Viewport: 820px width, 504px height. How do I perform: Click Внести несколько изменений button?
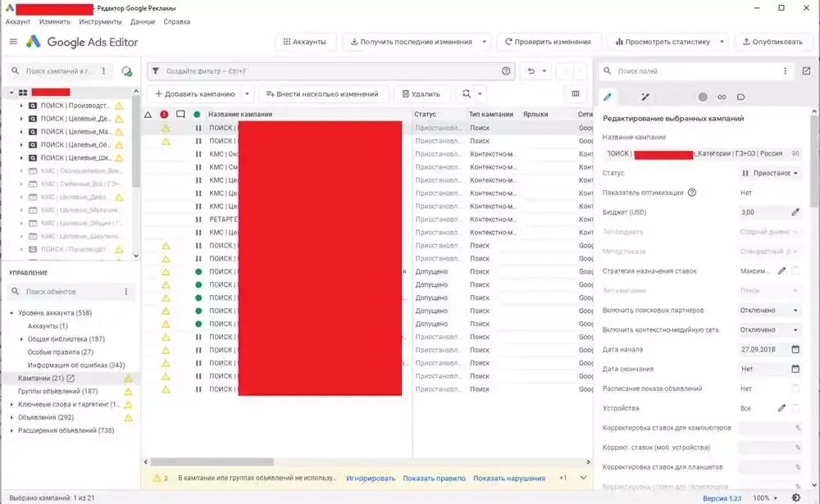tap(322, 94)
